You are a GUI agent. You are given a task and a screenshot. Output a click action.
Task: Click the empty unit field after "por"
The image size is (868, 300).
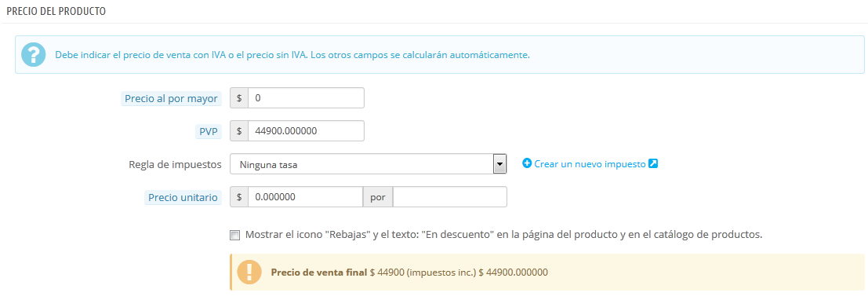coord(449,197)
